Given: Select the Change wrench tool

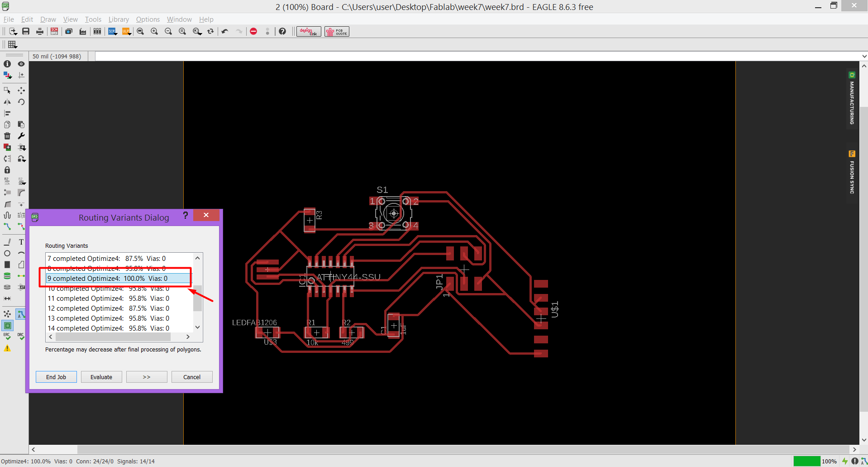Looking at the screenshot, I should point(21,136).
